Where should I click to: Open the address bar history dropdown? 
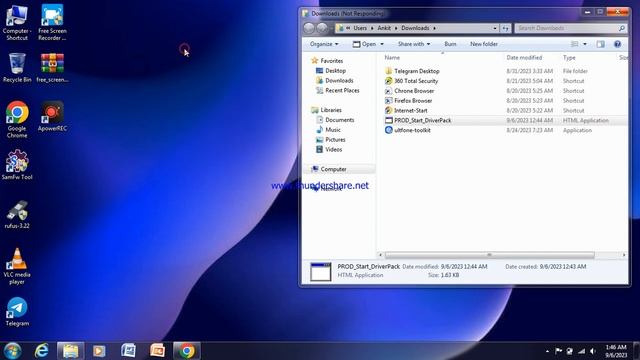(x=495, y=28)
